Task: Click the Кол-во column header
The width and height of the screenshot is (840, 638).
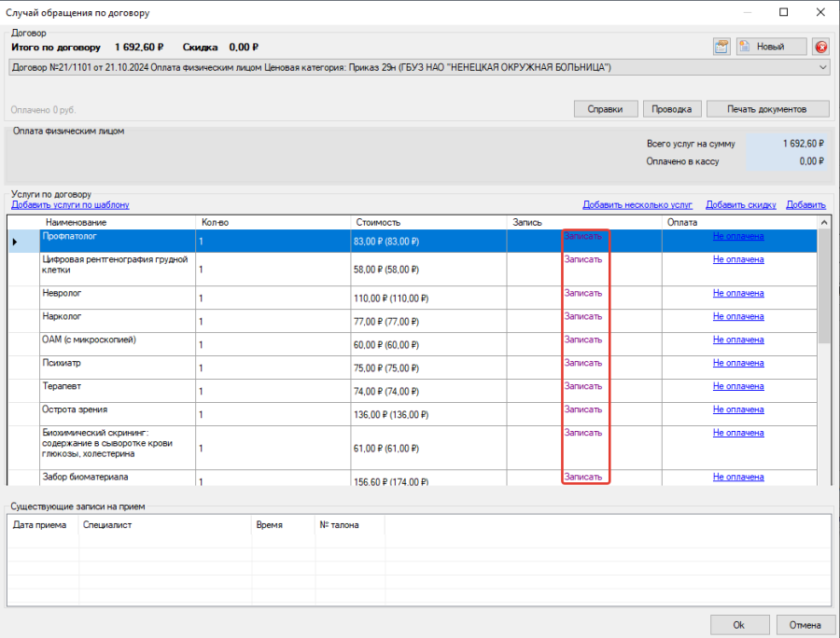Action: pos(273,222)
